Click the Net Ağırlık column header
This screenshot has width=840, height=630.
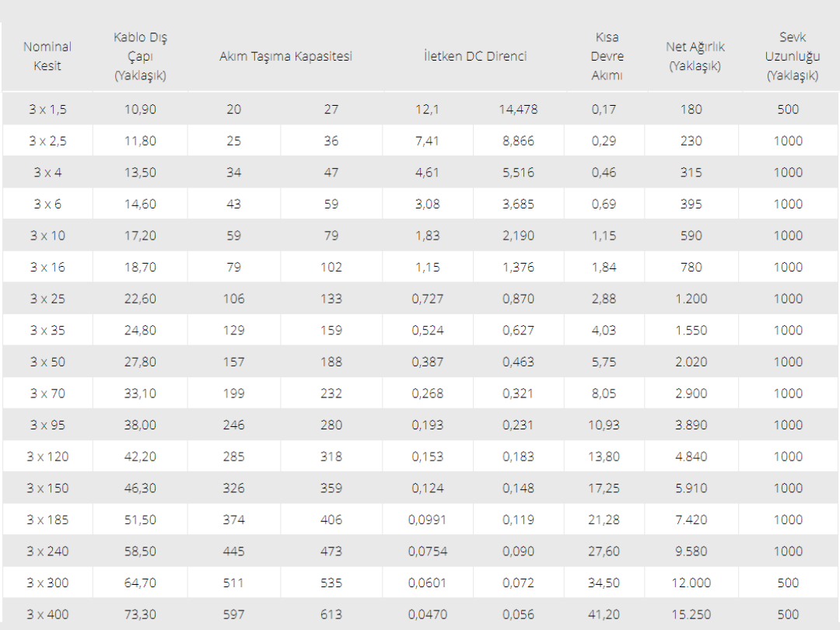click(x=695, y=56)
